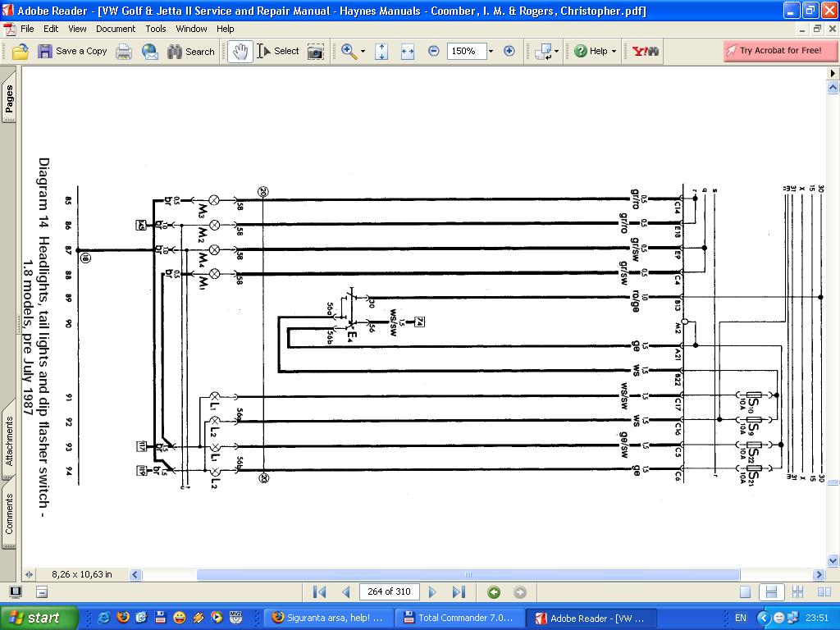Switch to Single Page layout
Screen dimensions: 840x630
[745, 591]
